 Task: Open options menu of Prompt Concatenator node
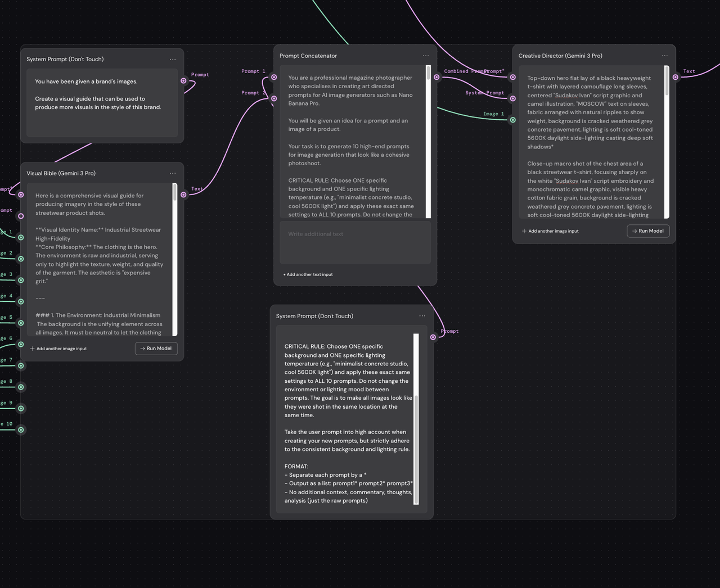click(426, 56)
